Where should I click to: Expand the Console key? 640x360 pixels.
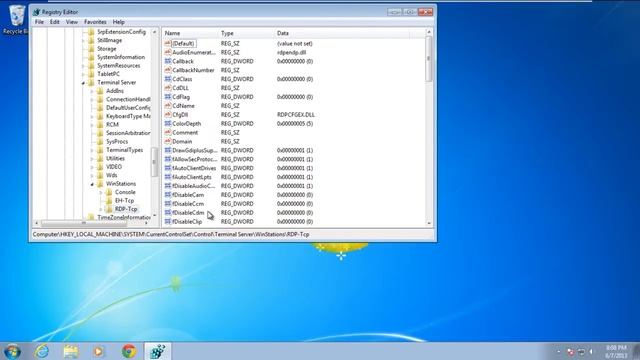click(101, 192)
